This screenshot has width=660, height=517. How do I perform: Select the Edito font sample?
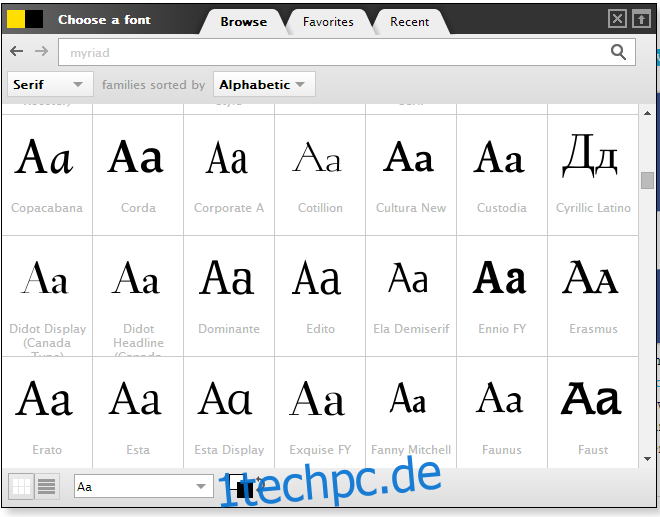coord(320,296)
